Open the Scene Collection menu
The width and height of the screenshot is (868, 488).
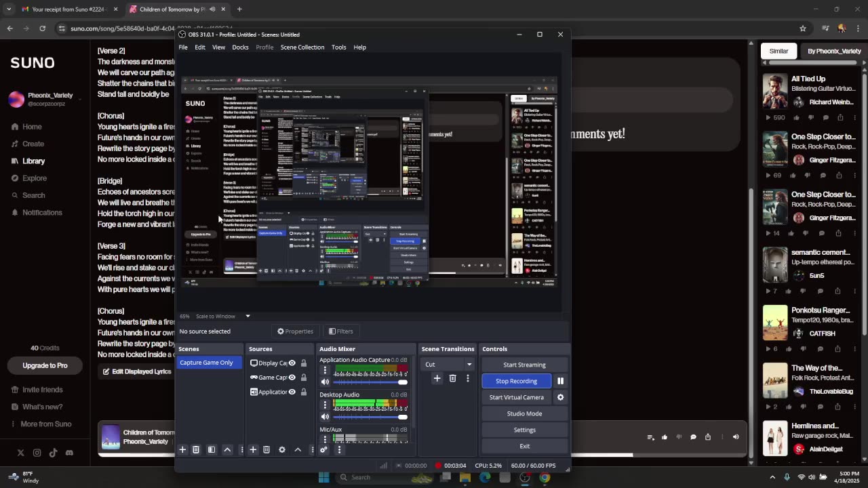point(302,47)
